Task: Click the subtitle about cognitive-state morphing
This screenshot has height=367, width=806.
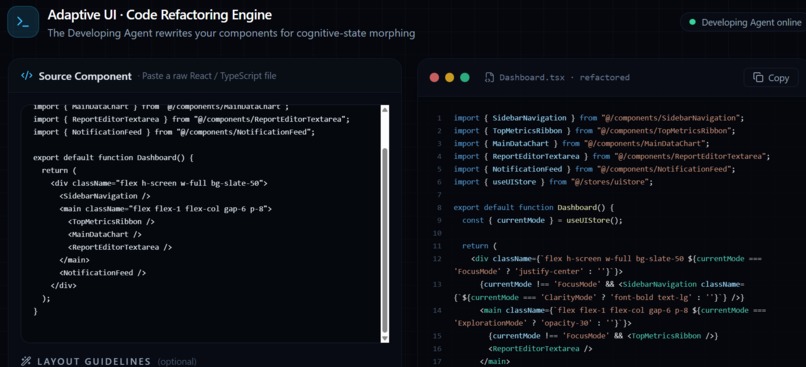Action: point(231,33)
